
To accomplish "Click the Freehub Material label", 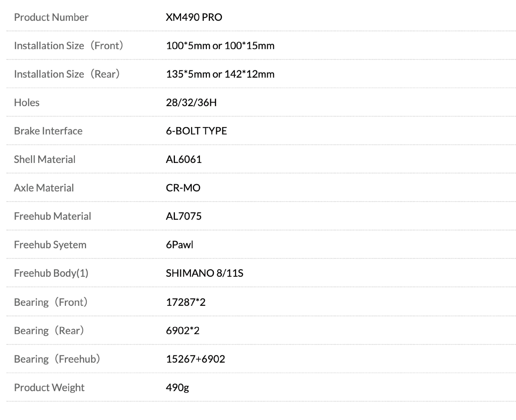I will [52, 216].
